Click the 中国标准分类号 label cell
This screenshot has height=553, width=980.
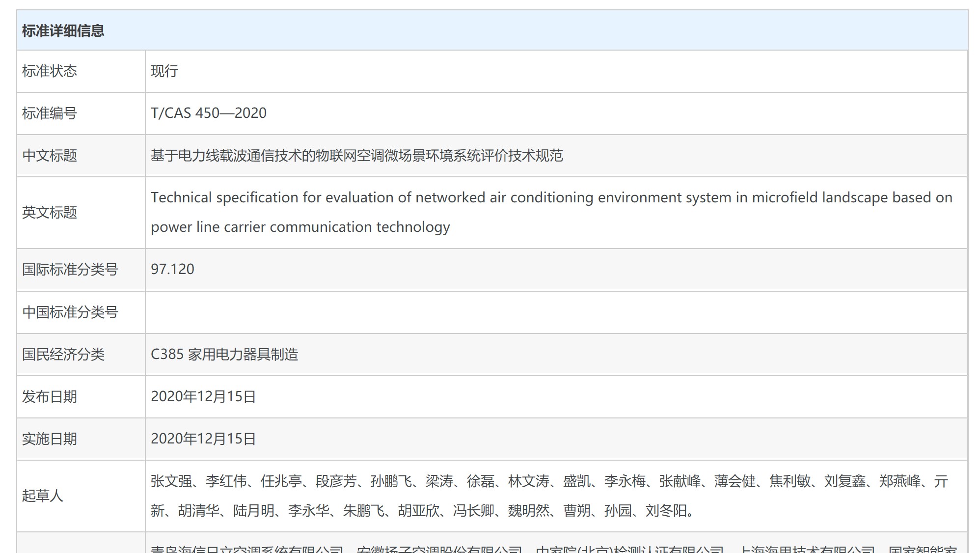point(70,312)
